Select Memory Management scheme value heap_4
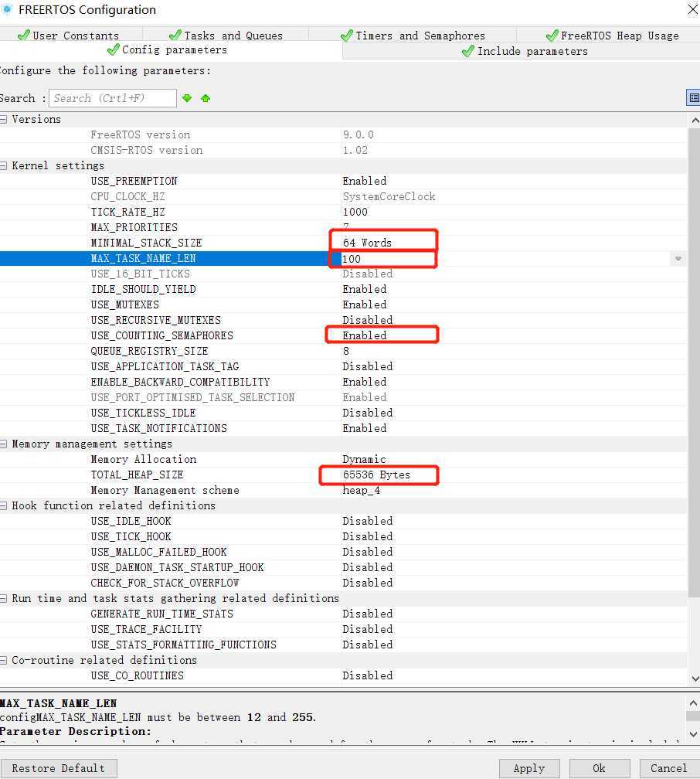The image size is (700, 779). click(x=361, y=490)
